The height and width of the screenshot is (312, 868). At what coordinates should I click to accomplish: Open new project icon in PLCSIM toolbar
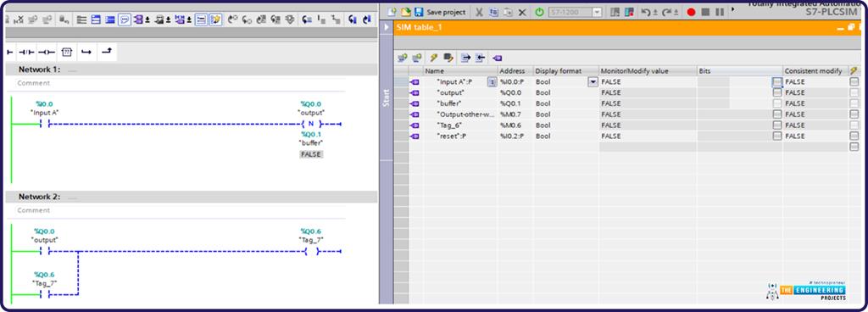[392, 12]
